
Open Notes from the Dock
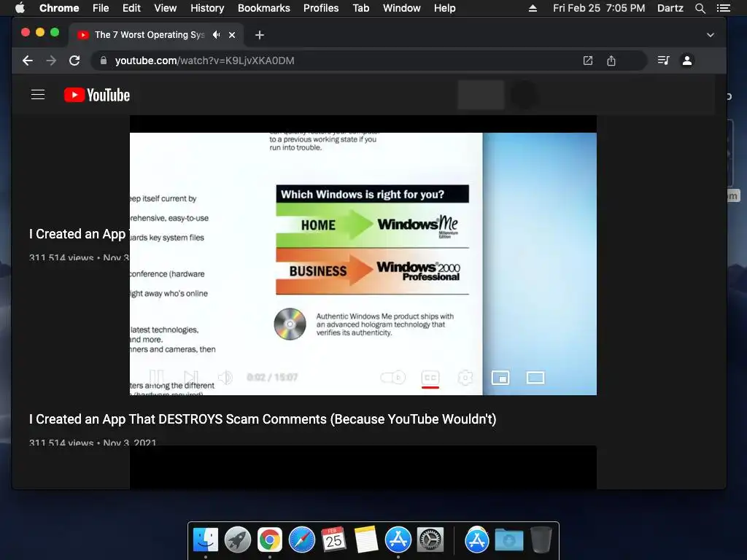(366, 540)
